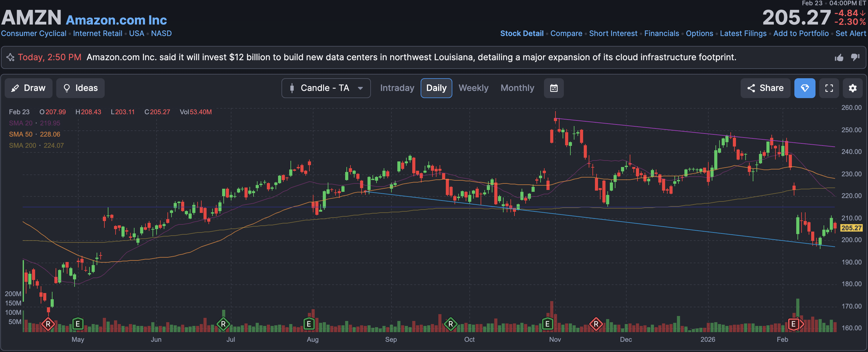Viewport: 868px width, 352px height.
Task: Switch chart to Weekly timeframe
Action: [473, 88]
